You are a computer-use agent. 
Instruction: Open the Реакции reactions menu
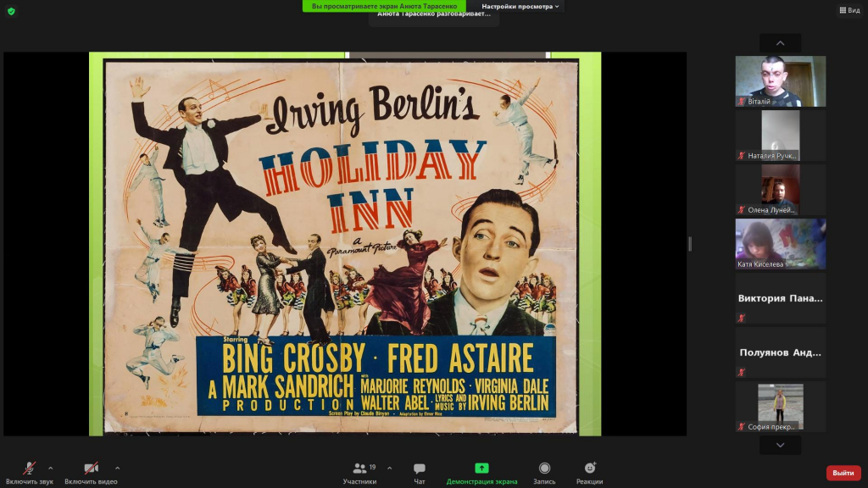(590, 473)
